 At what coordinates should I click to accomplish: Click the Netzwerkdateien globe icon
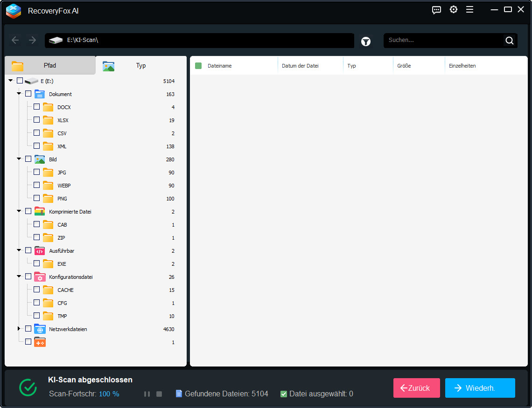(x=40, y=329)
